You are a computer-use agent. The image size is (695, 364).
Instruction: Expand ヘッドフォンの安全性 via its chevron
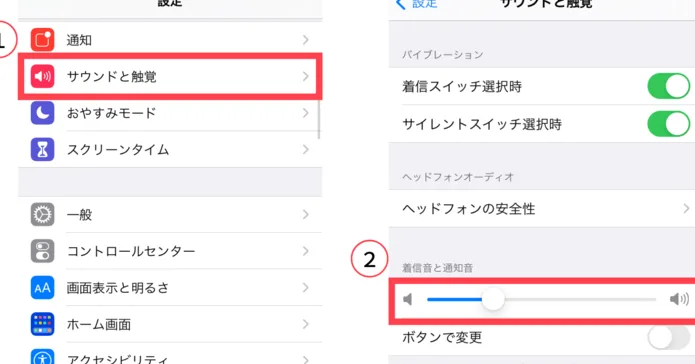[687, 208]
